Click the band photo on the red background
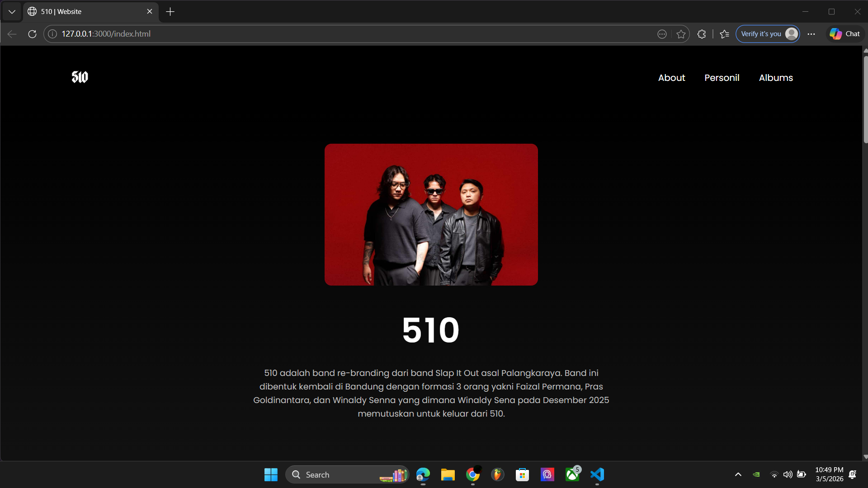This screenshot has width=868, height=488. pos(431,215)
